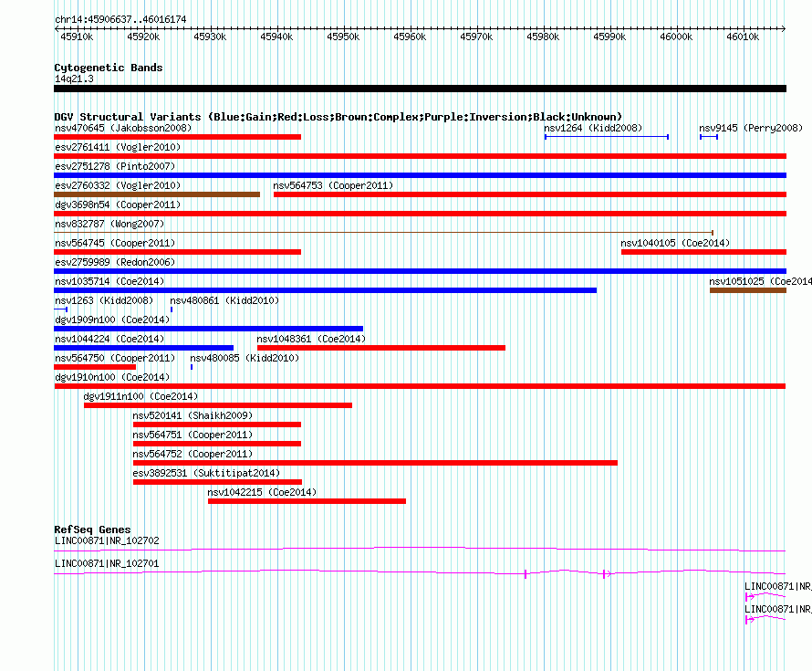Click the nsv564753 (Cooper2011) label
Viewport: 812px width, 671px height.
click(333, 185)
